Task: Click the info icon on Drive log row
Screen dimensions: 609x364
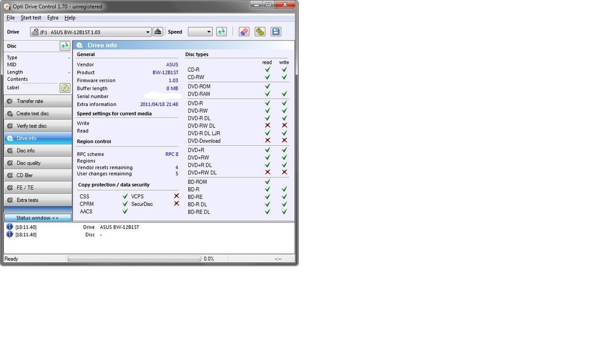Action: pos(10,227)
